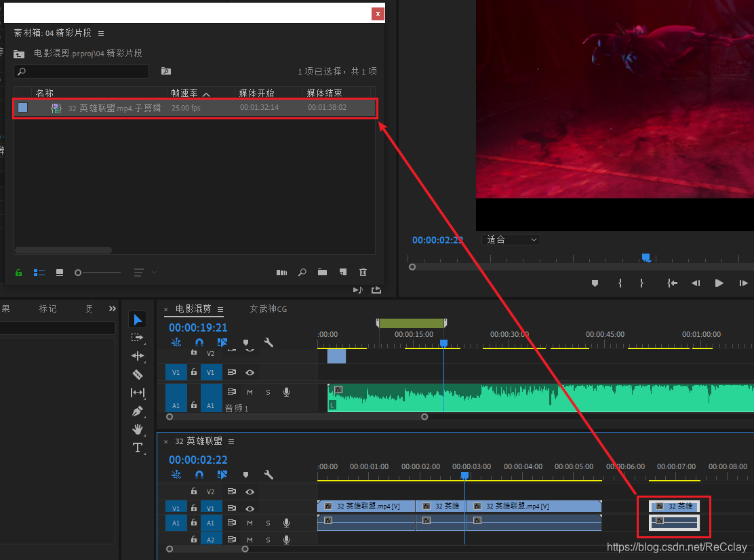The image size is (754, 560).
Task: Hide V1 track output in 32 英雄联盟 timeline
Action: (250, 508)
